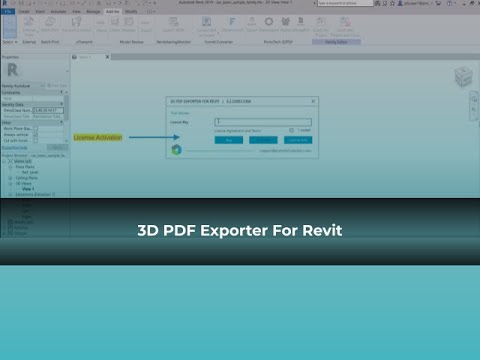This screenshot has height=360, width=480.
Task: Open the File menu tab
Action: click(x=8, y=11)
